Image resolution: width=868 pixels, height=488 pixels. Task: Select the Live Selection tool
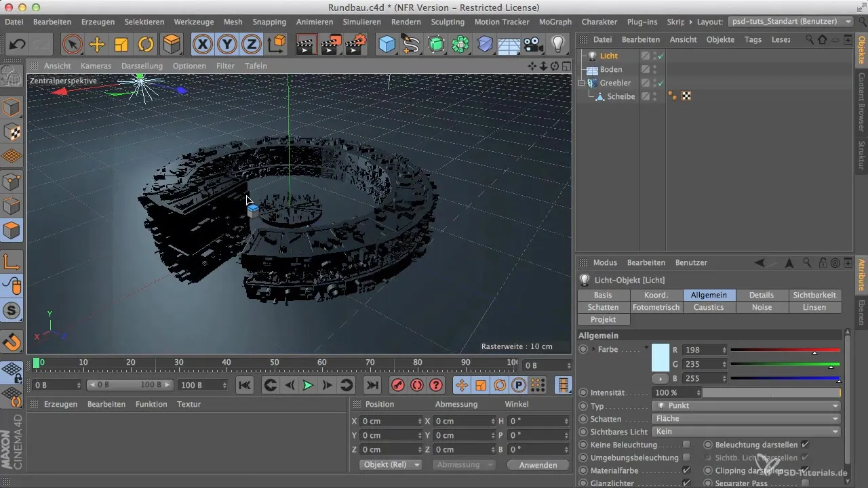click(x=71, y=45)
